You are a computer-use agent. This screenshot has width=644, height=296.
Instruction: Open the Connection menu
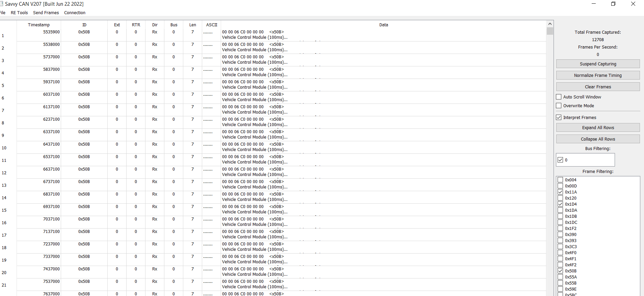[x=75, y=13]
